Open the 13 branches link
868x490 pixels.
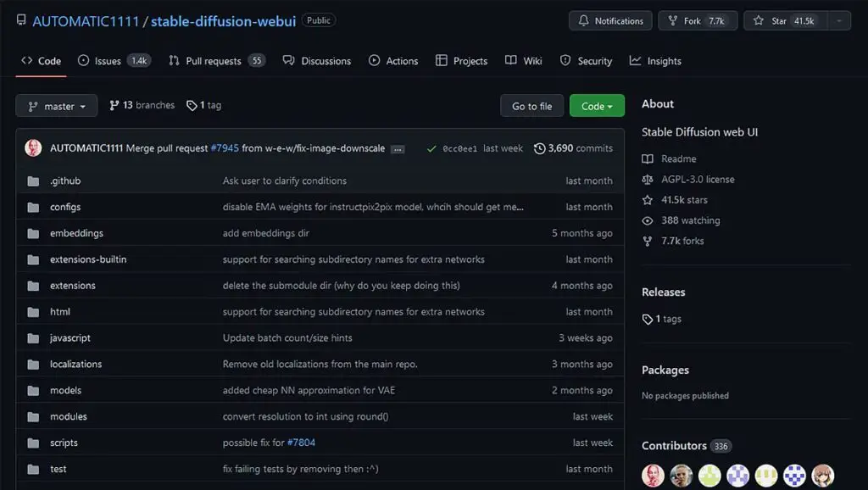coord(142,105)
